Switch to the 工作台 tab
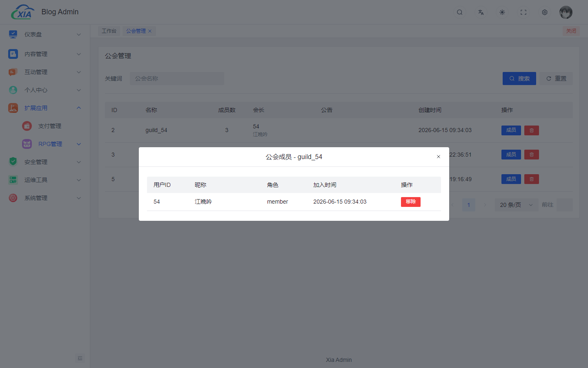588x368 pixels. 109,31
